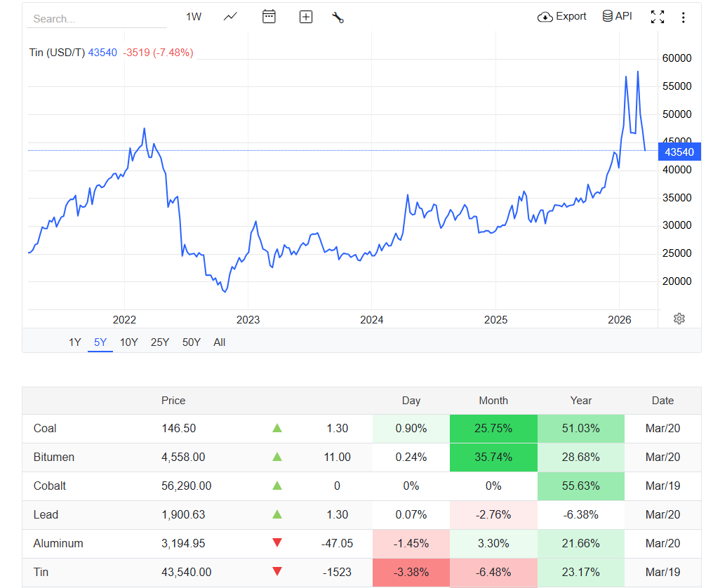Viewport: 713px width, 588px height.
Task: Show the All time range
Action: coord(220,342)
